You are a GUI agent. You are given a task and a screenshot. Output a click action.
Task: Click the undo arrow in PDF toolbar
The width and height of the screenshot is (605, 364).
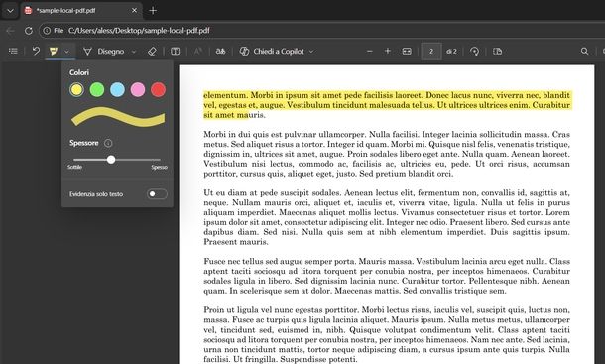(x=36, y=51)
